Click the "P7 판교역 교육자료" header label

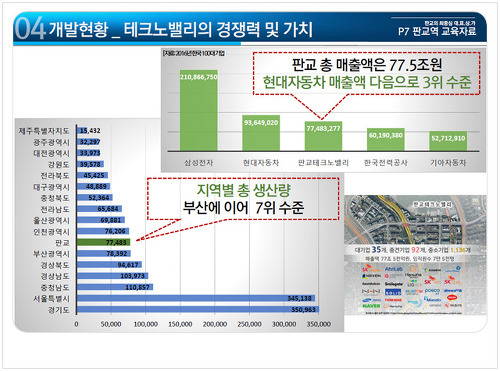tap(437, 31)
